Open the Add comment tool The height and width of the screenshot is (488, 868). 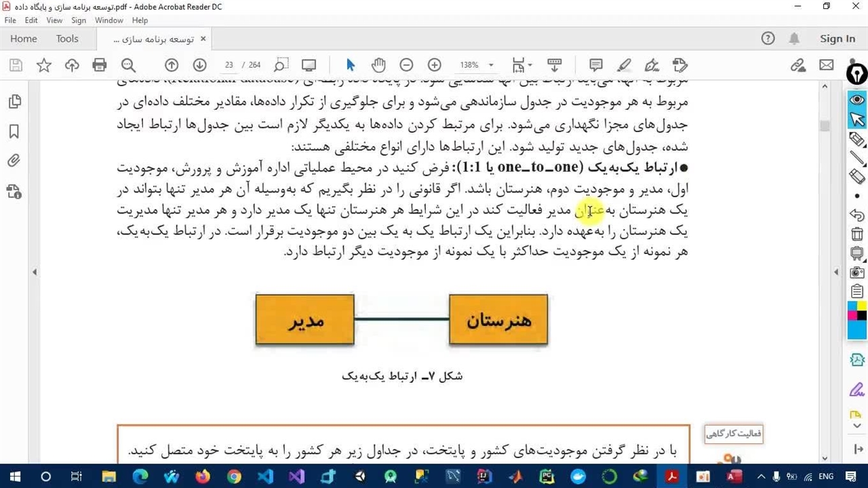(596, 65)
